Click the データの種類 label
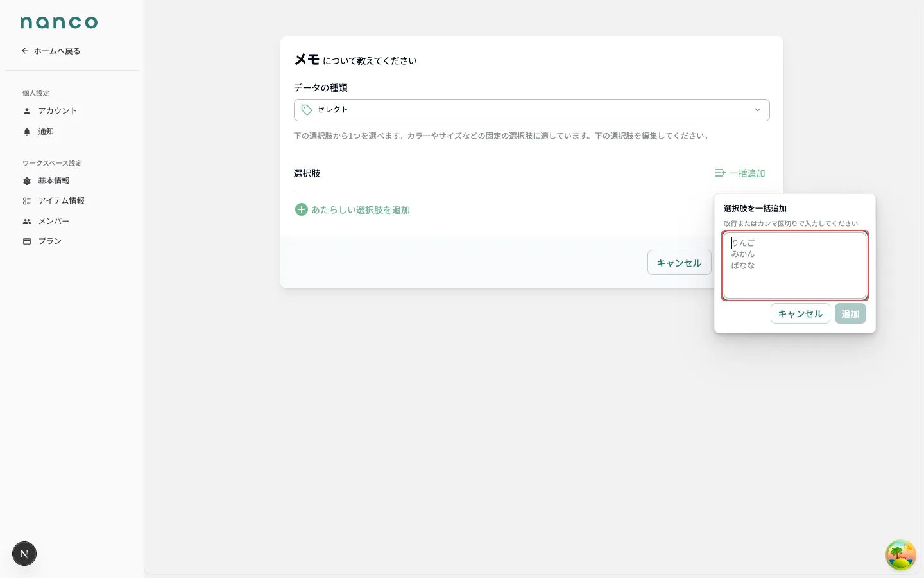This screenshot has height=578, width=924. 321,88
